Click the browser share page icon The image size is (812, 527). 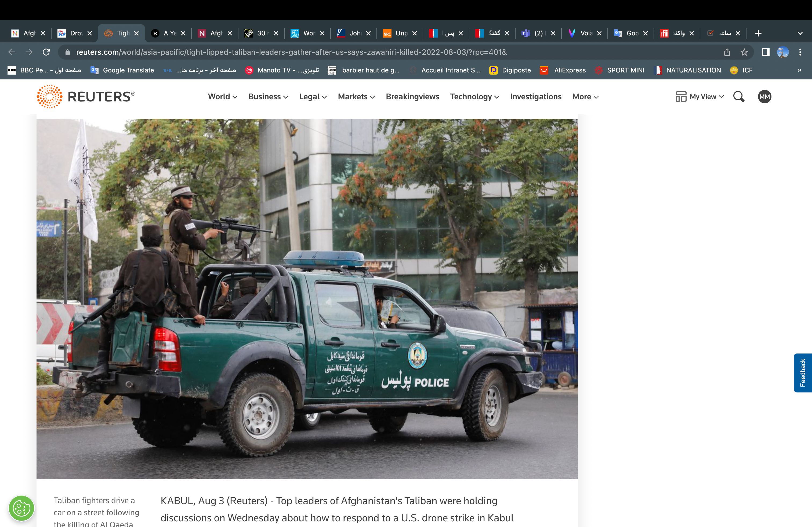(x=727, y=52)
